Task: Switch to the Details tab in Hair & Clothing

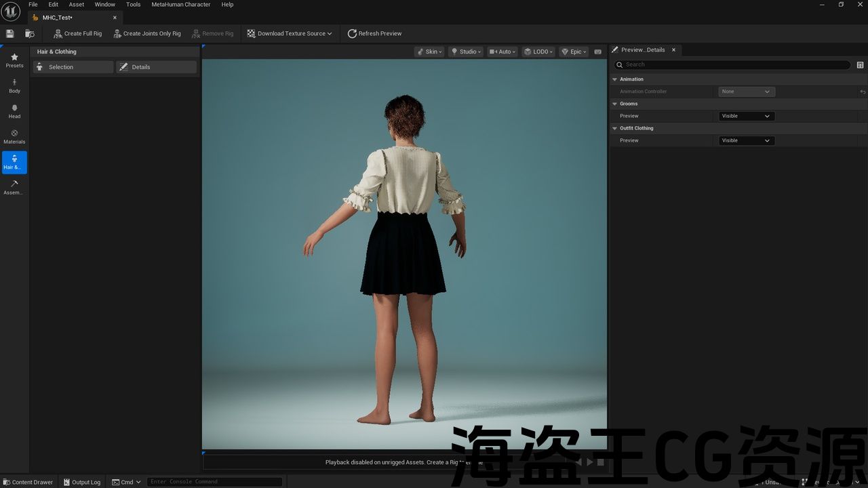Action: click(156, 67)
